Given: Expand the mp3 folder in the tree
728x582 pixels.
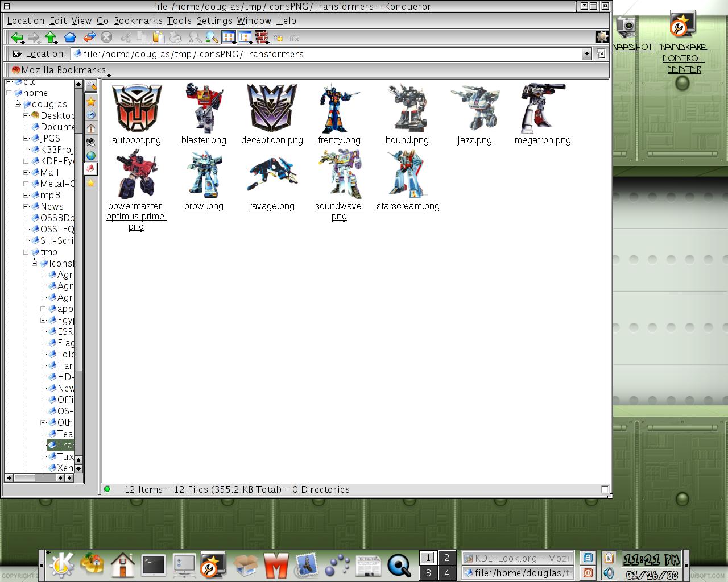Looking at the screenshot, I should pyautogui.click(x=26, y=195).
